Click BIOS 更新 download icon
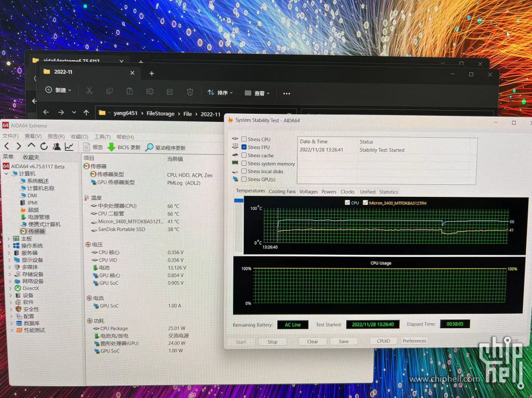Image resolution: width=532 pixels, height=398 pixels. point(111,147)
